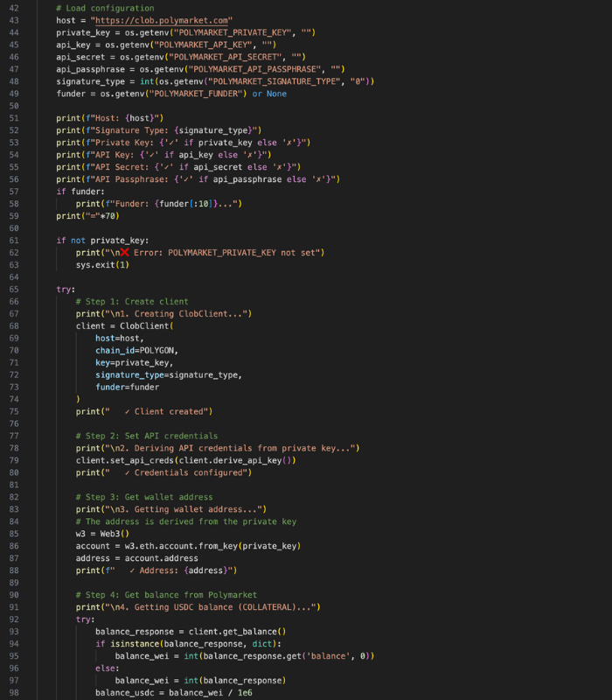The height and width of the screenshot is (700, 612).
Task: Click the "funder=funder" argument
Action: [x=127, y=387]
